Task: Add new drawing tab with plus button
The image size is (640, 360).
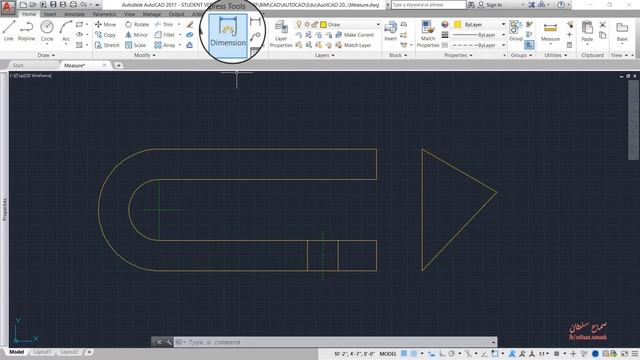Action: point(118,65)
